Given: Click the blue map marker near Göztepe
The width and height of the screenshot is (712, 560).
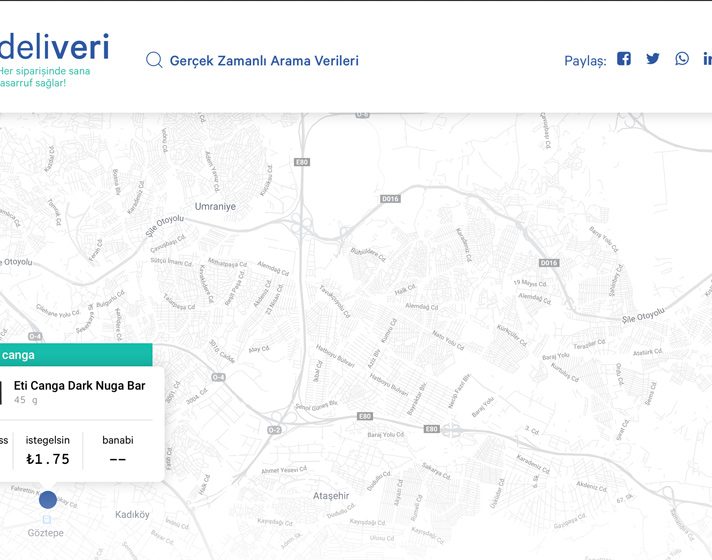Looking at the screenshot, I should click(48, 500).
